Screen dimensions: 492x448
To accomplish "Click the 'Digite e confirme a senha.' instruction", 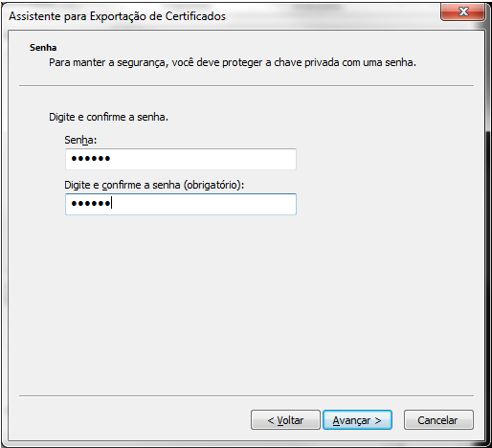I will click(108, 117).
